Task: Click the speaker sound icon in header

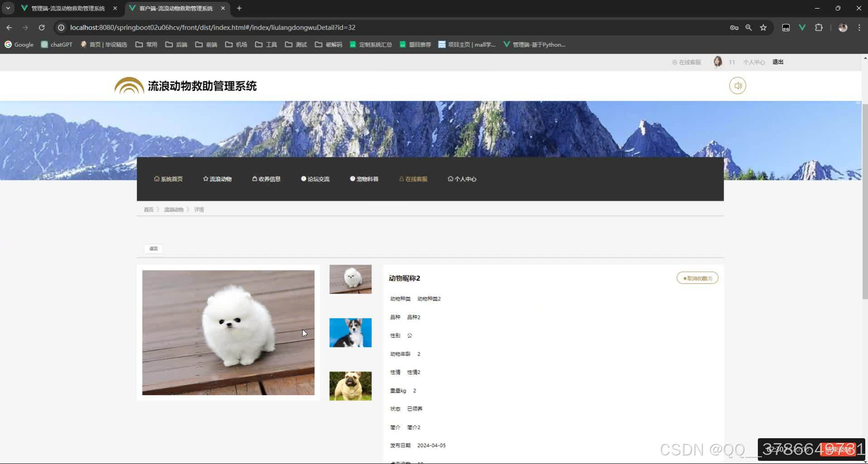Action: tap(738, 86)
